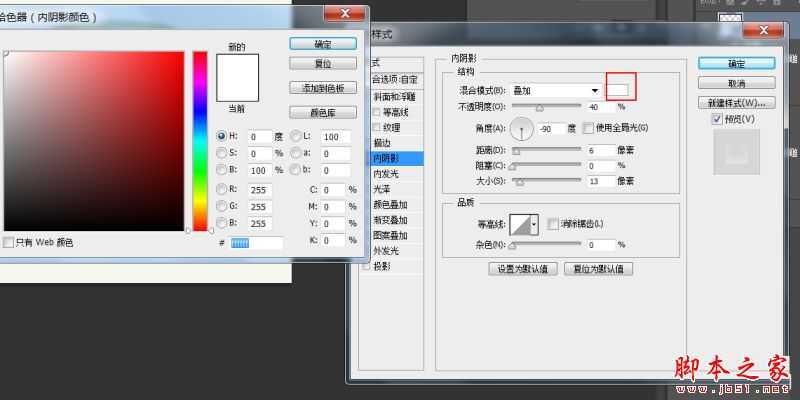This screenshot has height=400, width=800.
Task: Select 光泽 (Satin) in the styles list
Action: (382, 189)
